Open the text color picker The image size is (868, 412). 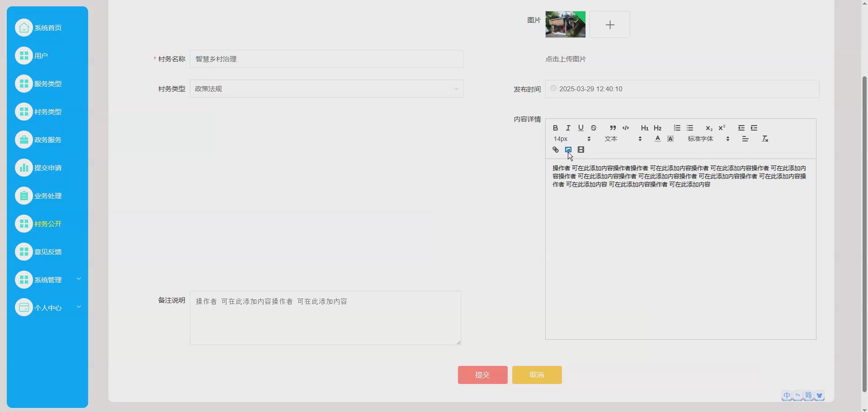coord(657,139)
